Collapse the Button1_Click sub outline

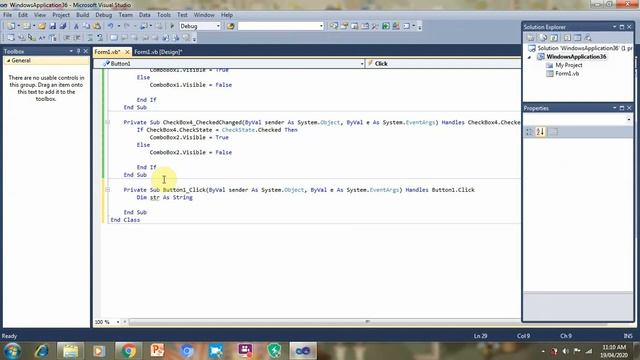tap(107, 190)
